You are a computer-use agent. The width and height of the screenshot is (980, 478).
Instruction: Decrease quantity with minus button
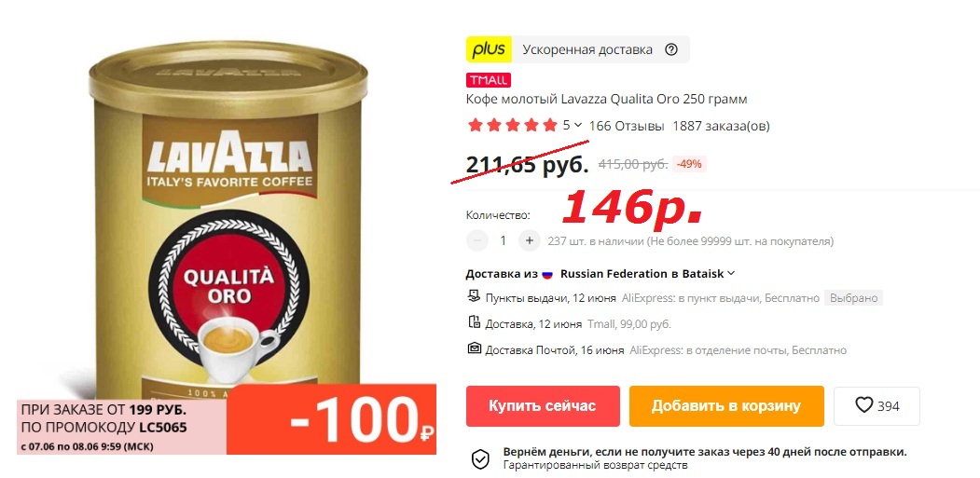point(477,240)
